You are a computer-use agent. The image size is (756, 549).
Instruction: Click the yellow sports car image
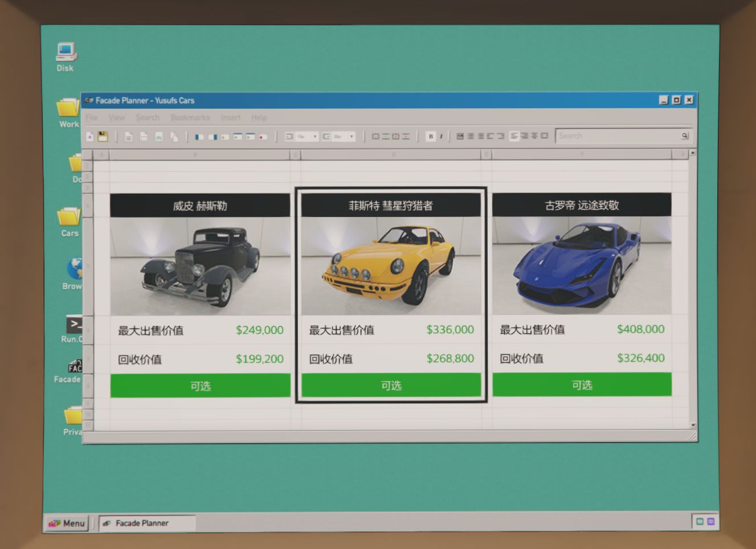tap(391, 265)
